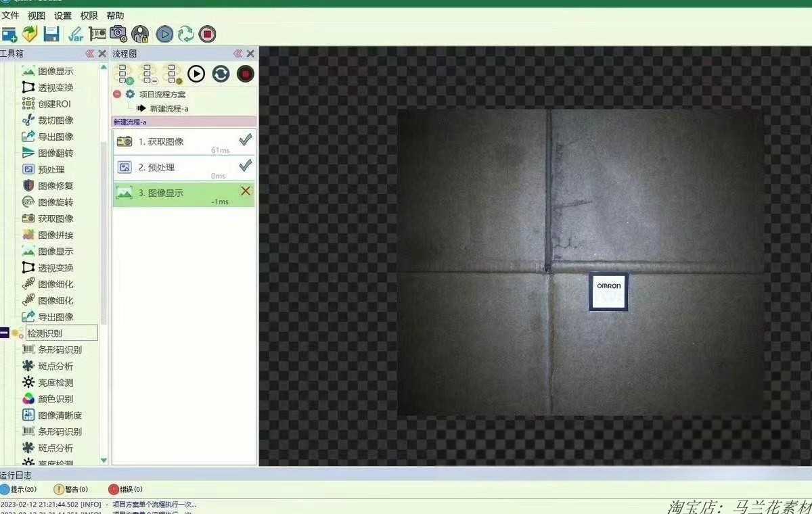
Task: Collapse the 流程图 panel with the double-chevron
Action: tap(238, 53)
